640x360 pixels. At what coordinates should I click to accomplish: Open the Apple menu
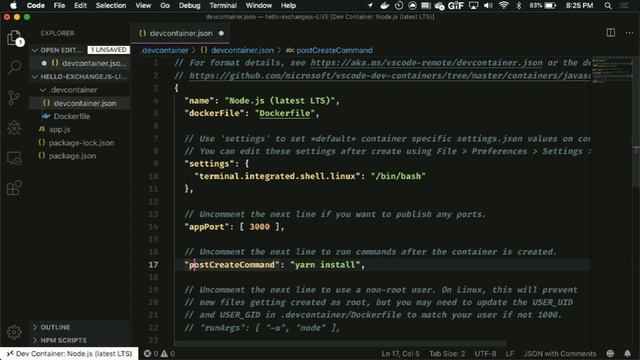pos(13,5)
